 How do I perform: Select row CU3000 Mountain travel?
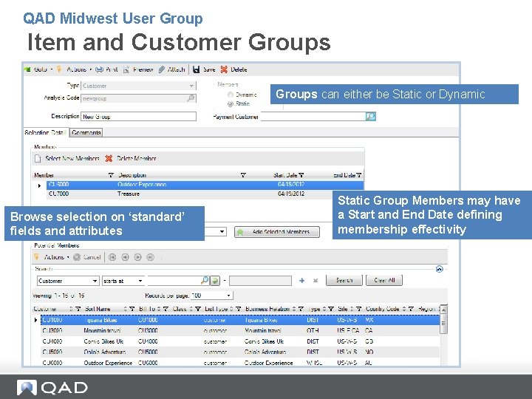240,330
